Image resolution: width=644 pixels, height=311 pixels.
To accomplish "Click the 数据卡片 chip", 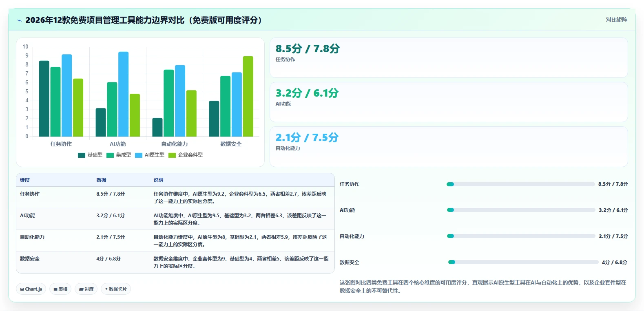I will [x=116, y=289].
